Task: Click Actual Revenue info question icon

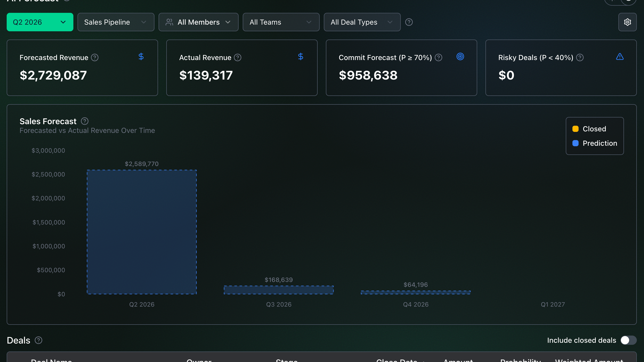Action: [238, 57]
